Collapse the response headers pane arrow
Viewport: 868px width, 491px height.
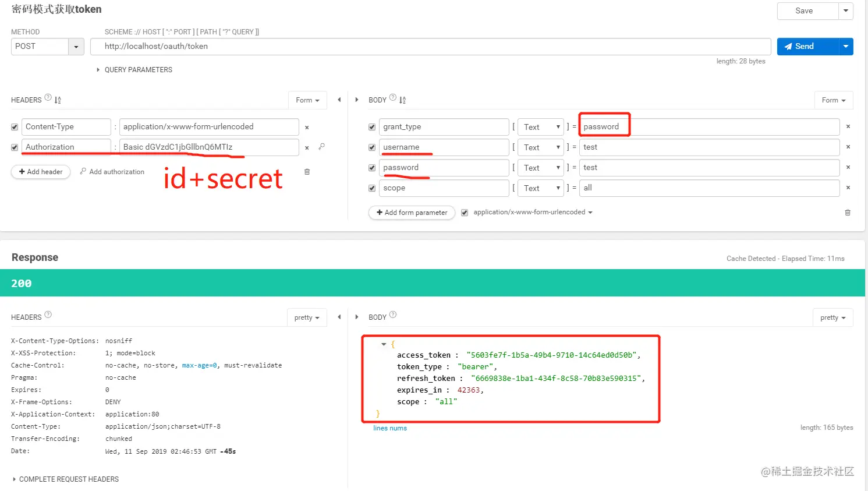[x=339, y=317]
